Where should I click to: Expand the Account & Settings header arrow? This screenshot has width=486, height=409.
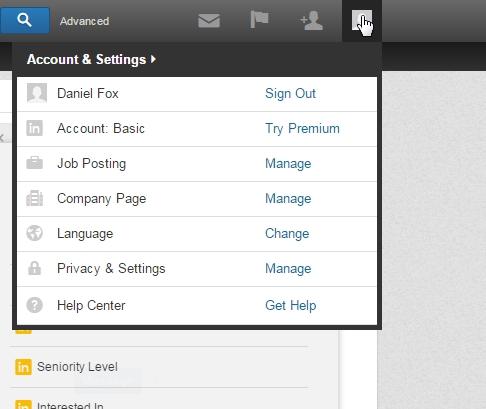pos(153,59)
